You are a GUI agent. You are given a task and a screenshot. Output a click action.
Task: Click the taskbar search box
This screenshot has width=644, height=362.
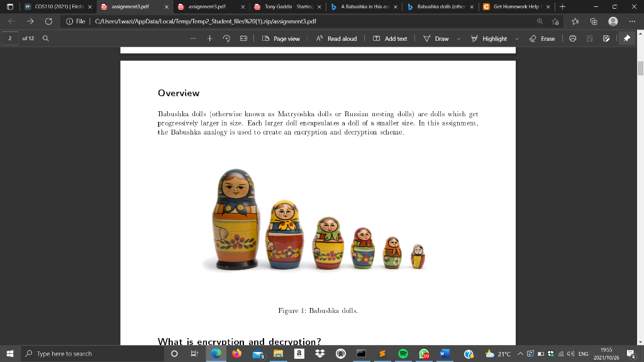pos(92,353)
